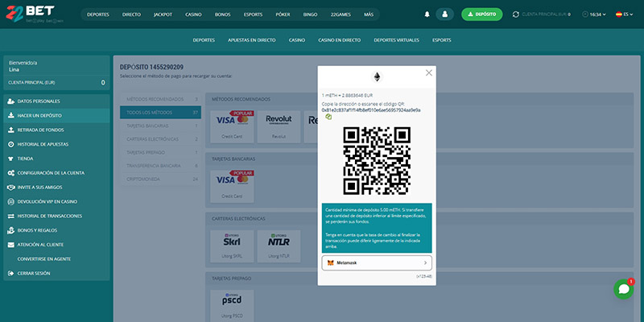The width and height of the screenshot is (644, 322).
Task: Choose the Utorg SKRL payment method
Action: point(232,246)
